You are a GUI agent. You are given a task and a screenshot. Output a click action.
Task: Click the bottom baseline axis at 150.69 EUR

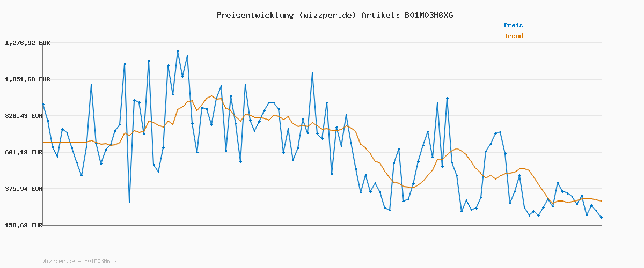pyautogui.click(x=322, y=225)
